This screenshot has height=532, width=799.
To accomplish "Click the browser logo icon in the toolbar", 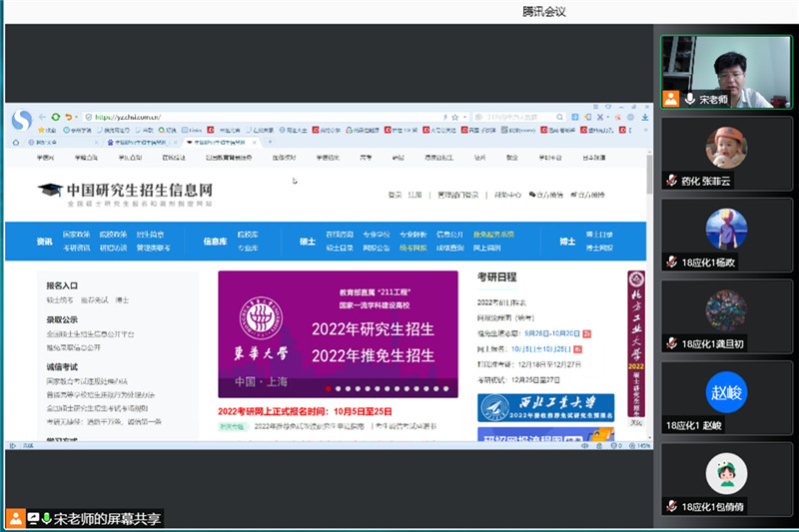I will pos(22,119).
